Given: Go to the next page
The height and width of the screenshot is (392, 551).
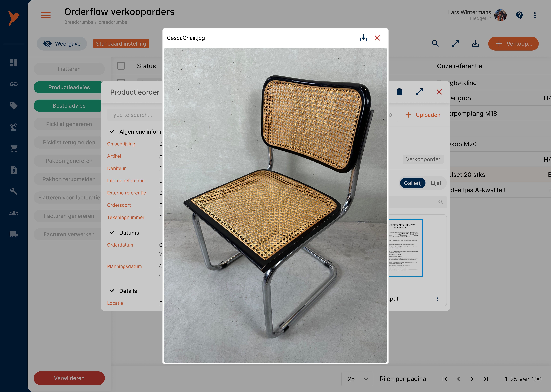Looking at the screenshot, I should (472, 379).
